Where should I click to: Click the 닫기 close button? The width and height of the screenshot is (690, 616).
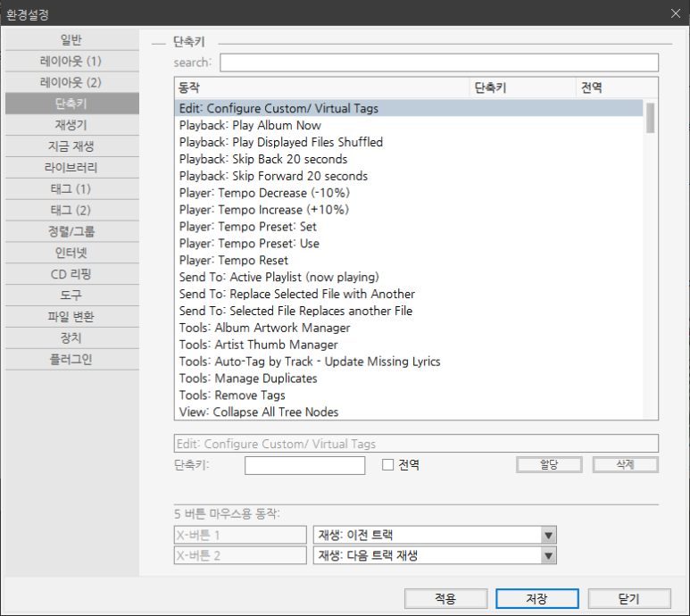pyautogui.click(x=629, y=598)
